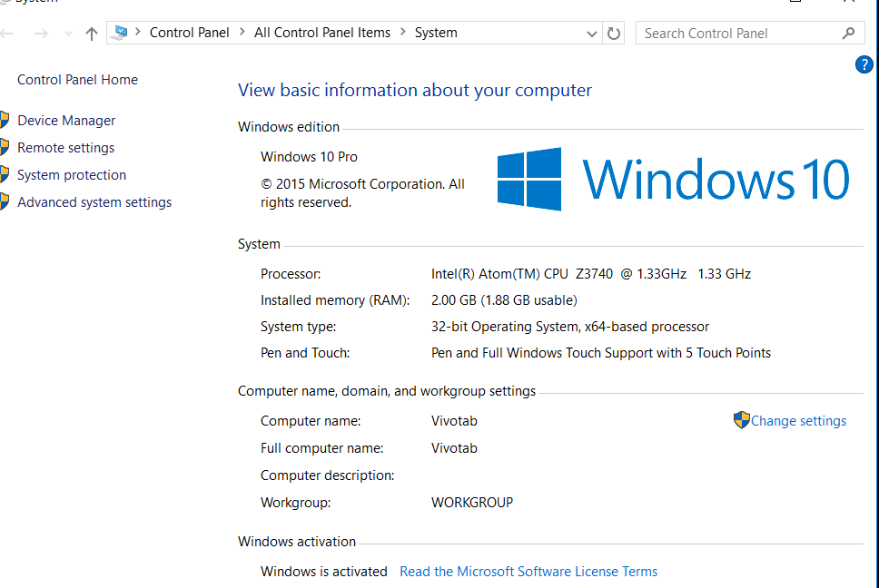This screenshot has height=588, width=879.
Task: Click the processor value Intel Atom Z3740
Action: pos(591,274)
